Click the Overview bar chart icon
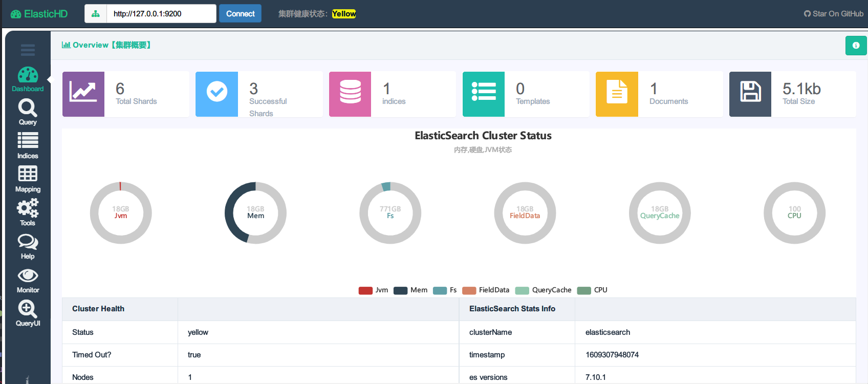The image size is (868, 384). [x=66, y=45]
